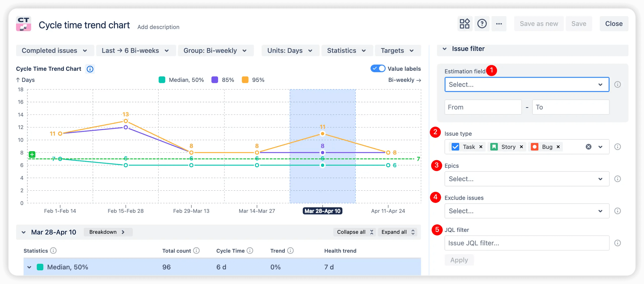This screenshot has width=644, height=284.
Task: Open the Statistics dropdown menu
Action: tap(347, 51)
